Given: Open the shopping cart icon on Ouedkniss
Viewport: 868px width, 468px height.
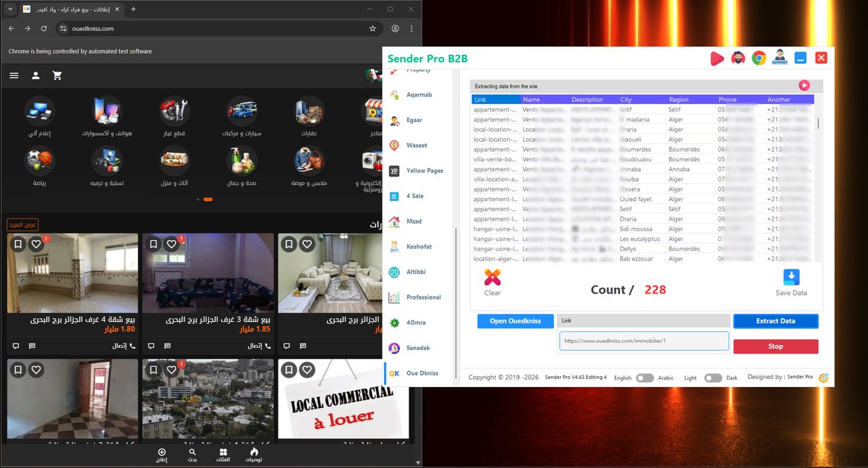Looking at the screenshot, I should 57,75.
